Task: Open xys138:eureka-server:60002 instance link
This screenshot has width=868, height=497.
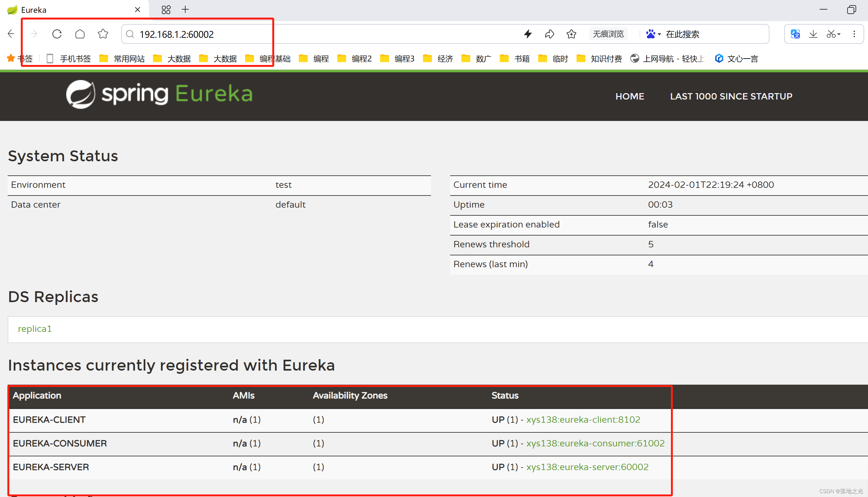Action: (x=587, y=467)
